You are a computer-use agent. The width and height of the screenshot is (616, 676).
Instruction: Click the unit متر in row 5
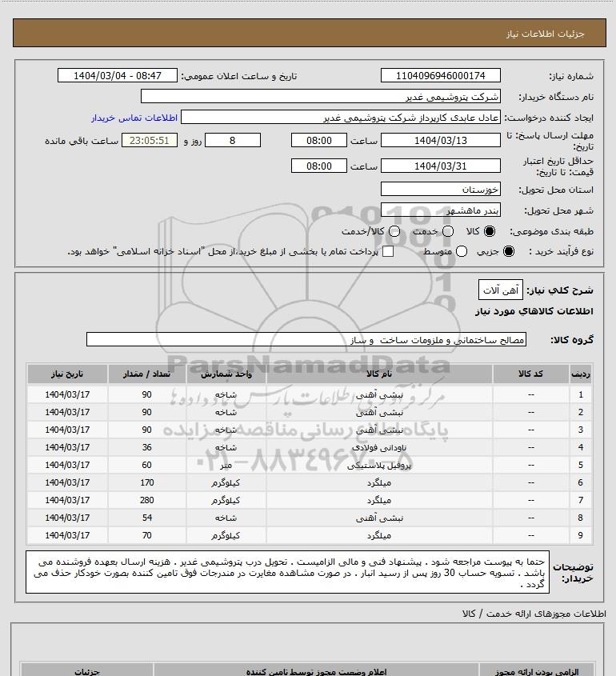click(226, 466)
